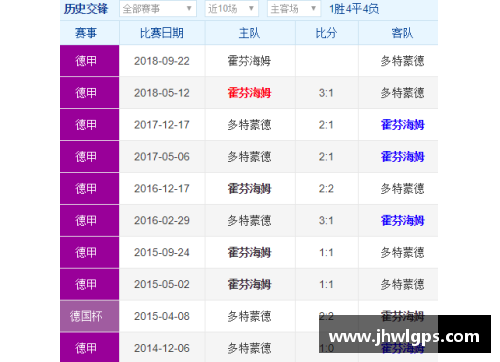
Task: Click blue away team 霍芬海姆 on 2017-05-06
Action: [x=402, y=157]
